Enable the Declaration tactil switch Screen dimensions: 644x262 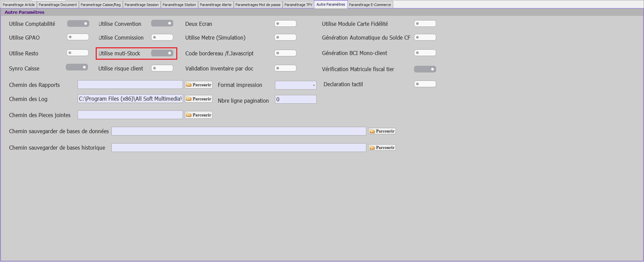pyautogui.click(x=425, y=84)
